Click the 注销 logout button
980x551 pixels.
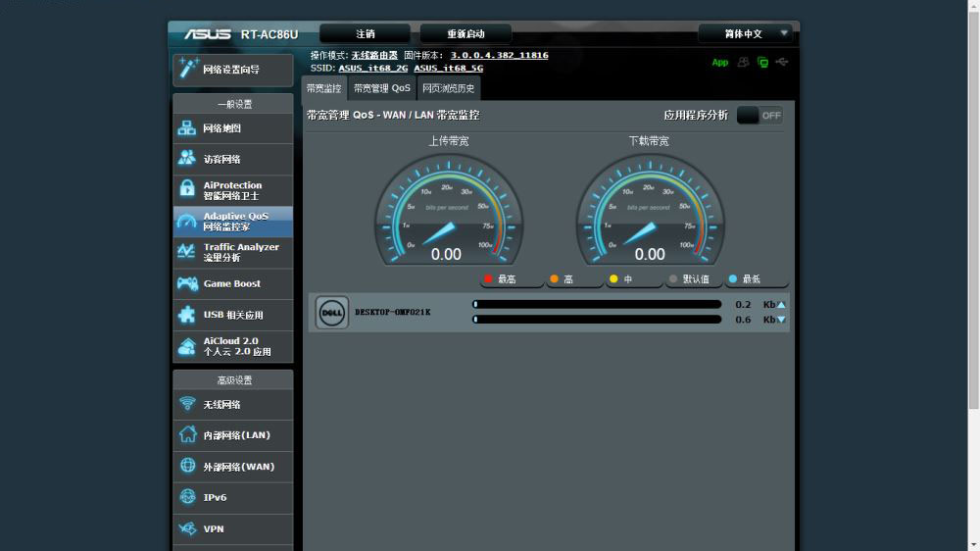point(365,33)
